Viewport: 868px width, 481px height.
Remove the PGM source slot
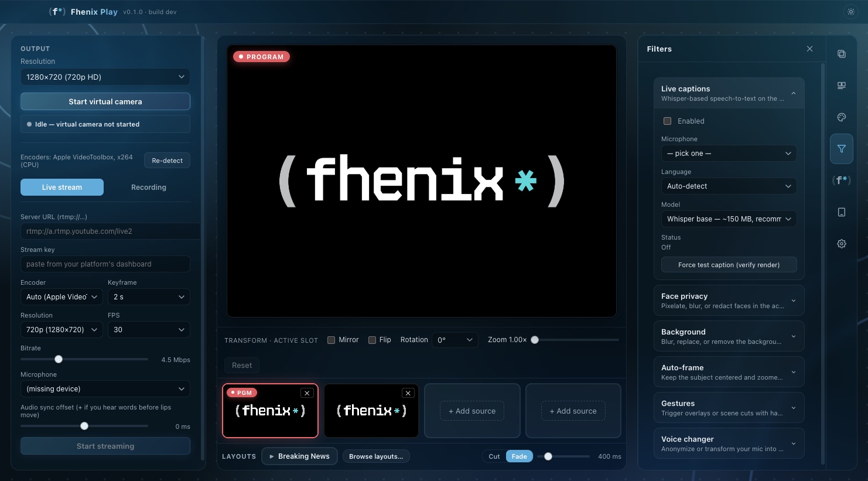[307, 393]
